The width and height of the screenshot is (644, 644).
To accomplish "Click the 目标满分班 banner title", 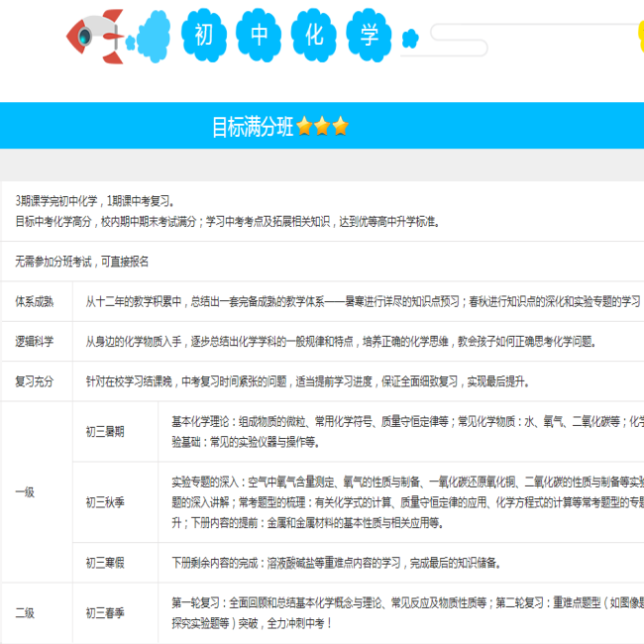I will tap(253, 127).
